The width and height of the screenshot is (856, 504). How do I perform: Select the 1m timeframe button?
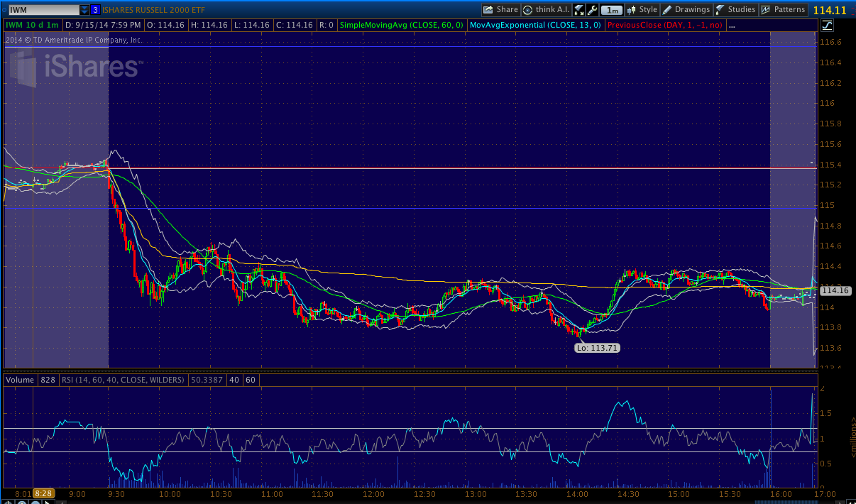[612, 10]
